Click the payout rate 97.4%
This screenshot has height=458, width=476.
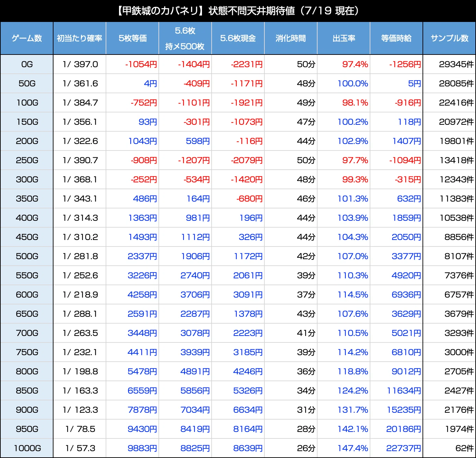click(355, 64)
